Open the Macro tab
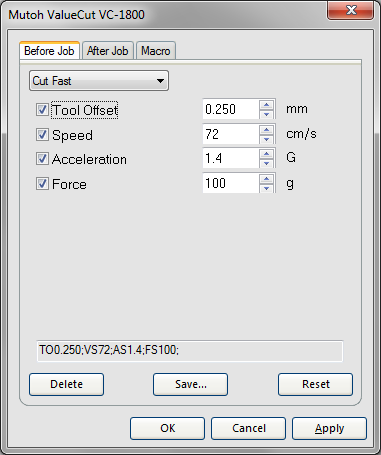 click(x=156, y=51)
